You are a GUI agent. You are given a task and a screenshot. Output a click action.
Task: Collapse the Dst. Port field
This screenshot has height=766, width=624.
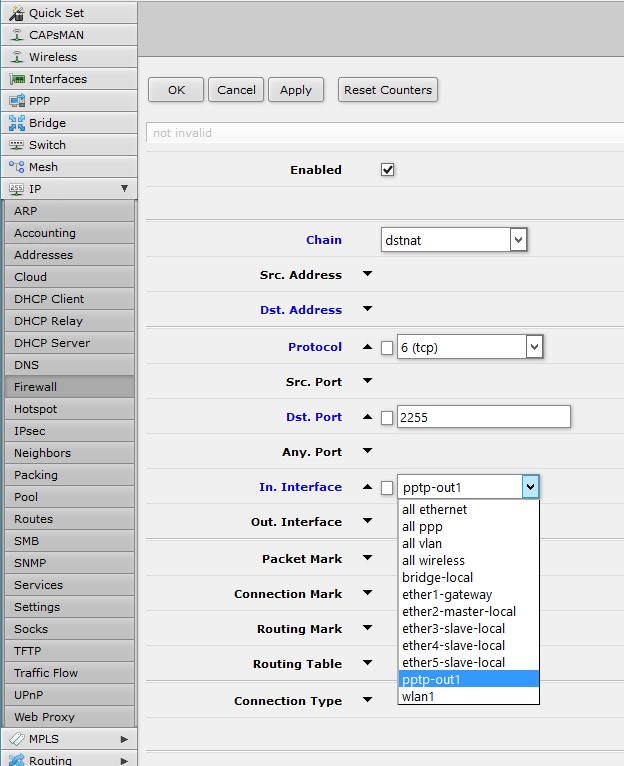367,417
